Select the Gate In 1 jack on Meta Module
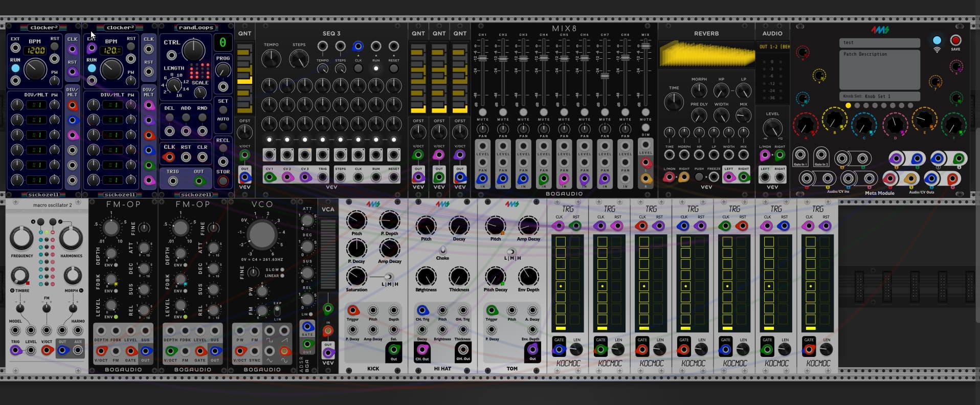The width and height of the screenshot is (980, 405). coord(800,155)
